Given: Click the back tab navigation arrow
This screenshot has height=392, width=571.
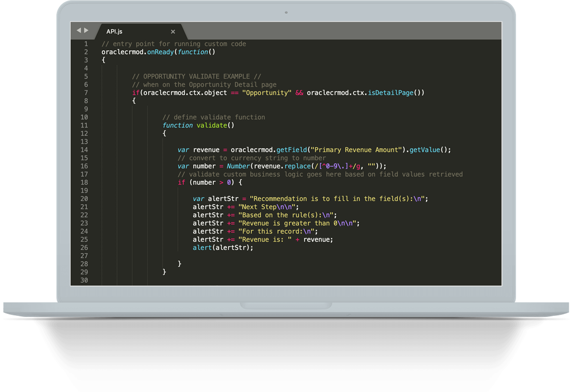Looking at the screenshot, I should click(x=79, y=30).
